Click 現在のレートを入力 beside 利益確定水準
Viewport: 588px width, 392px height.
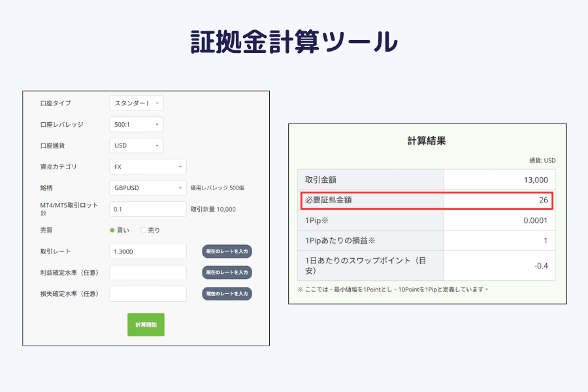(227, 272)
